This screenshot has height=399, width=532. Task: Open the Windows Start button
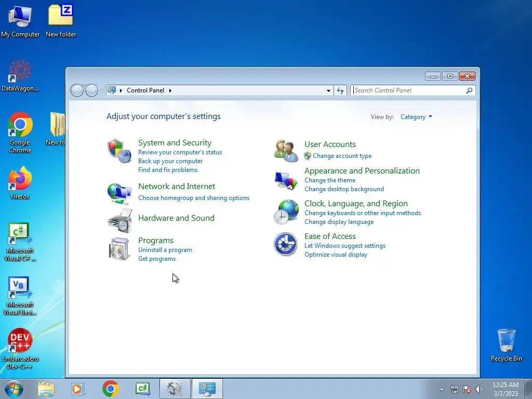[14, 389]
